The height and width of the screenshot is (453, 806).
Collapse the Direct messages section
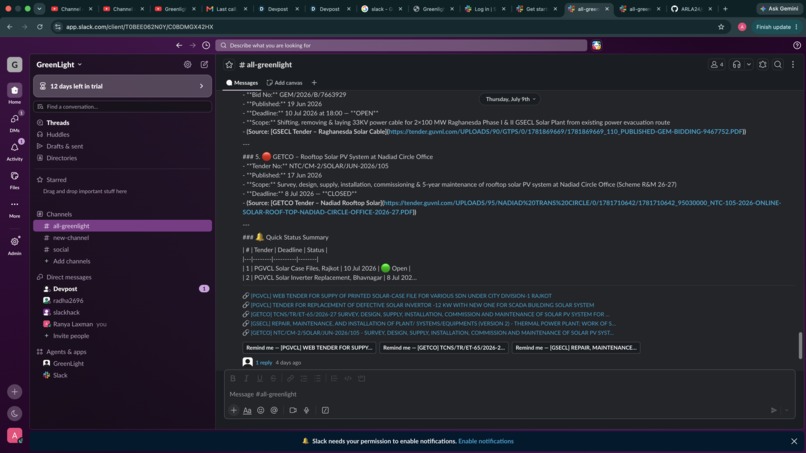click(x=68, y=277)
